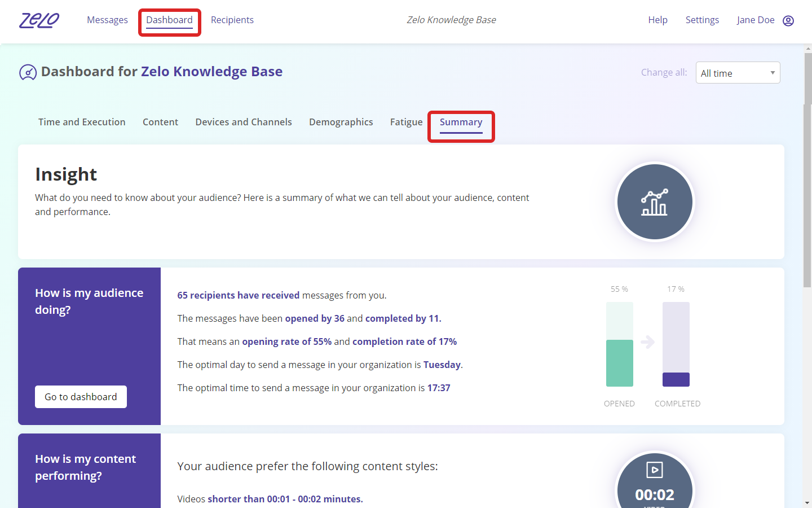Click 'How is my content performing?' heading
This screenshot has width=812, height=508.
tap(86, 467)
